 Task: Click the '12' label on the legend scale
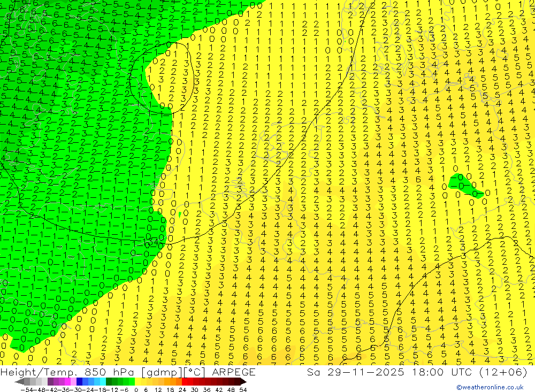coord(158,390)
